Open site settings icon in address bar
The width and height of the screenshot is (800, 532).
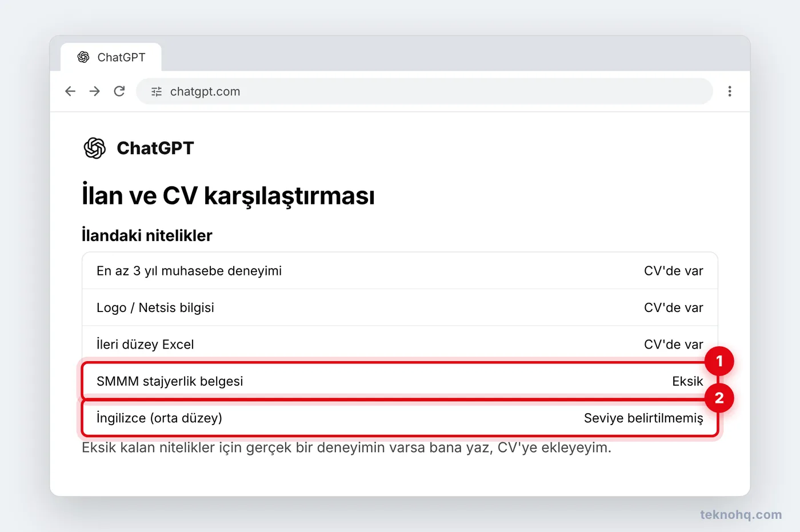157,91
